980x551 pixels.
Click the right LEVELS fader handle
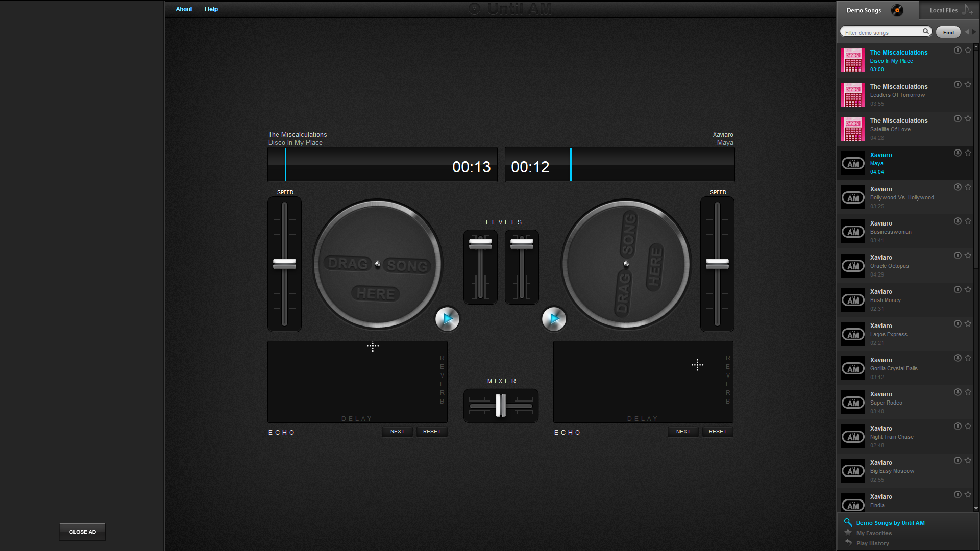522,244
